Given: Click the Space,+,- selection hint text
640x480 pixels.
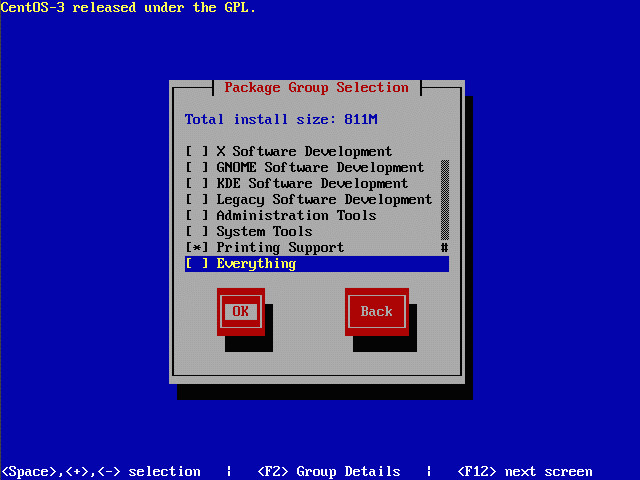Looking at the screenshot, I should click(x=101, y=471).
